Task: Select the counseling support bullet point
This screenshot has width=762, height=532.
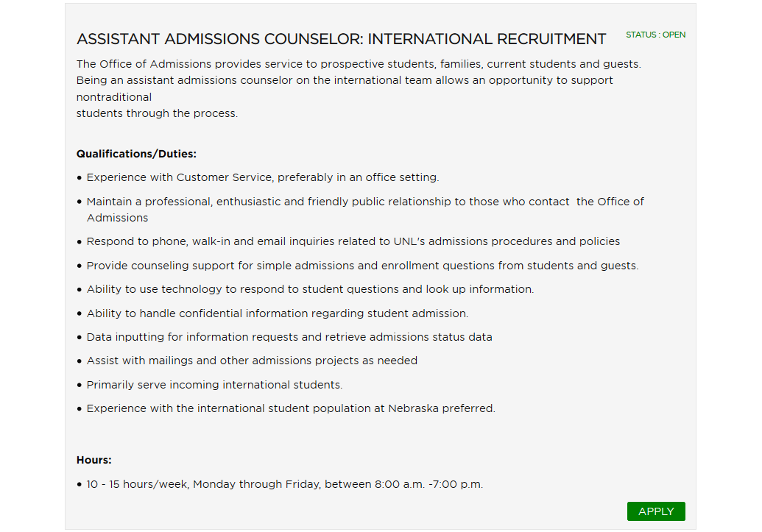Action: (x=362, y=266)
